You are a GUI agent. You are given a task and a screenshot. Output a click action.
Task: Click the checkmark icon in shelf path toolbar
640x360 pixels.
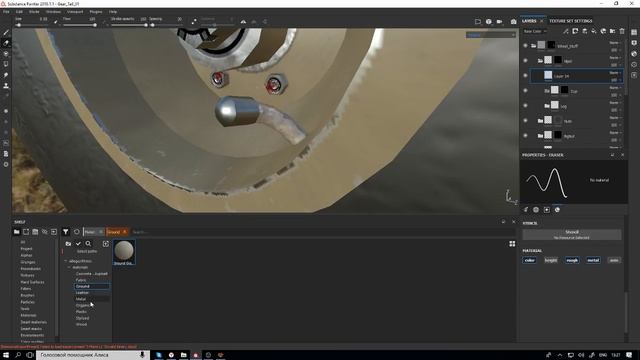(78, 244)
